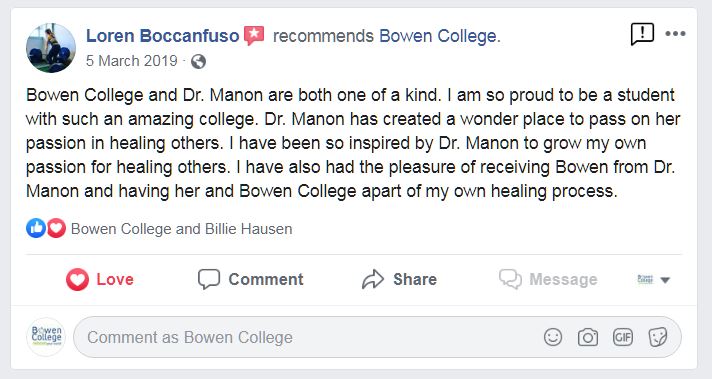This screenshot has height=379, width=712.
Task: Open the emoji picker in comment box
Action: 553,337
